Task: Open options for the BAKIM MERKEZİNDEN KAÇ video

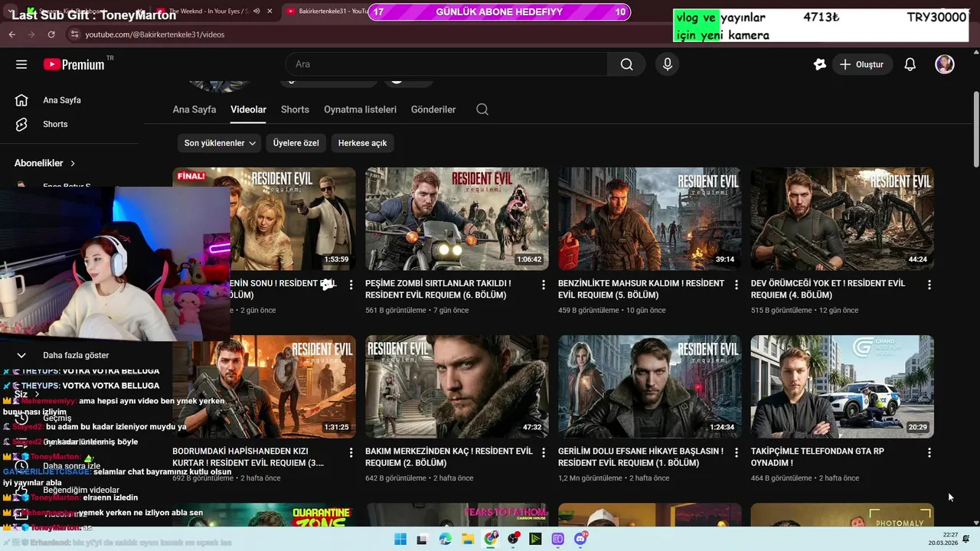Action: tap(544, 453)
